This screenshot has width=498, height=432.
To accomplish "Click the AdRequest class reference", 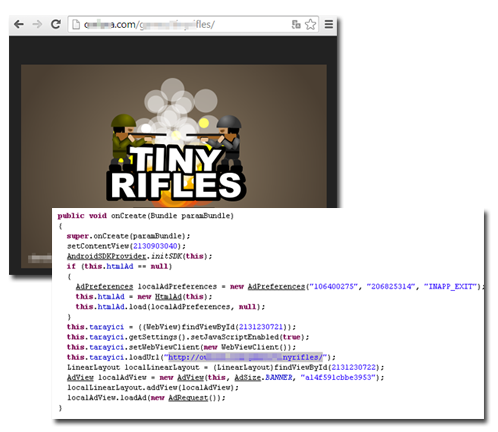I will pyautogui.click(x=188, y=398).
